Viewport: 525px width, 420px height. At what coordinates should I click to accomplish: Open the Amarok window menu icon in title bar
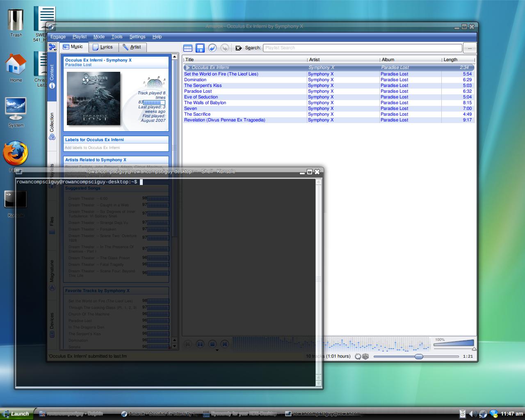tap(51, 27)
